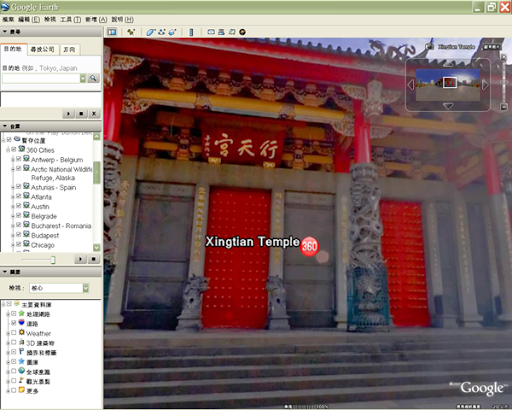Toggle the Budapest place checkbox
The height and width of the screenshot is (410, 512).
(19, 234)
